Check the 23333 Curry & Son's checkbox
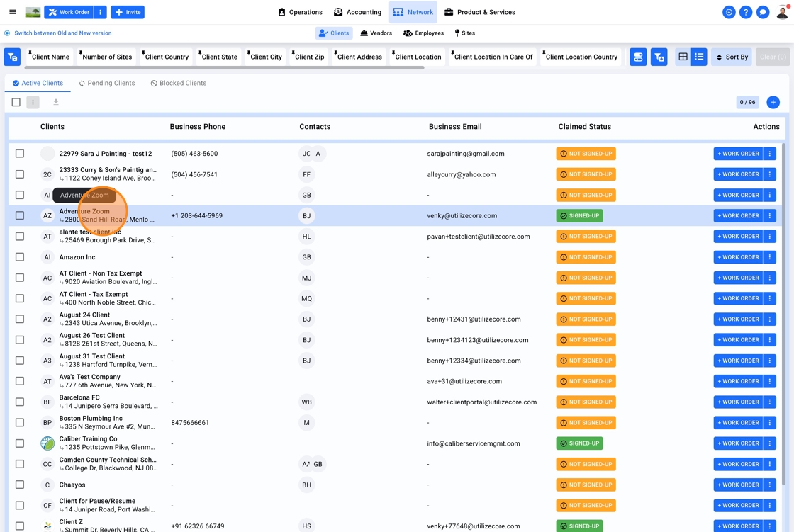794x532 pixels. 20,174
